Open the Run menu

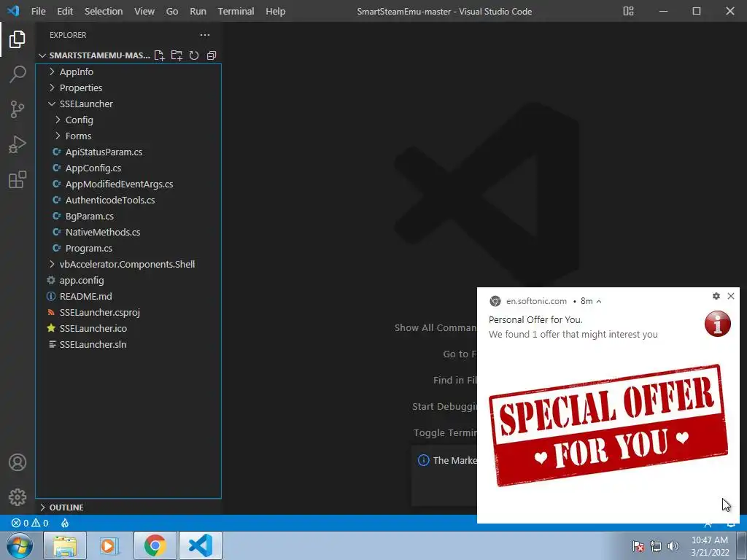(198, 11)
